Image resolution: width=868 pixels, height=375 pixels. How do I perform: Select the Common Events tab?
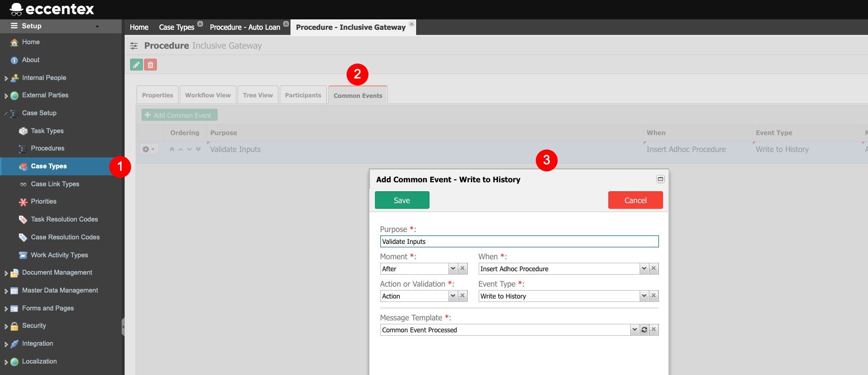tap(358, 95)
